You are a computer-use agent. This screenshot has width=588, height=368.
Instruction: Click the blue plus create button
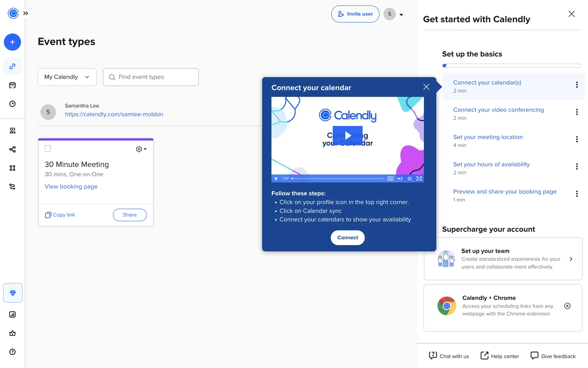(12, 42)
